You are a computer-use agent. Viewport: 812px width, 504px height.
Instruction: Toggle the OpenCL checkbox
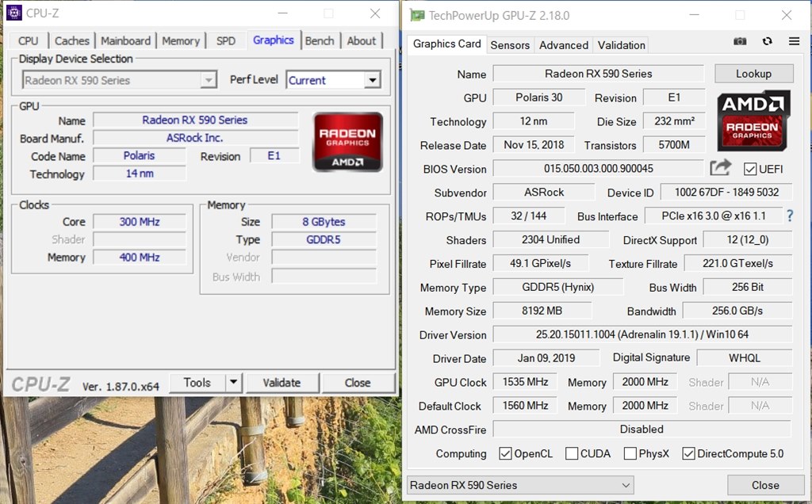(x=505, y=453)
